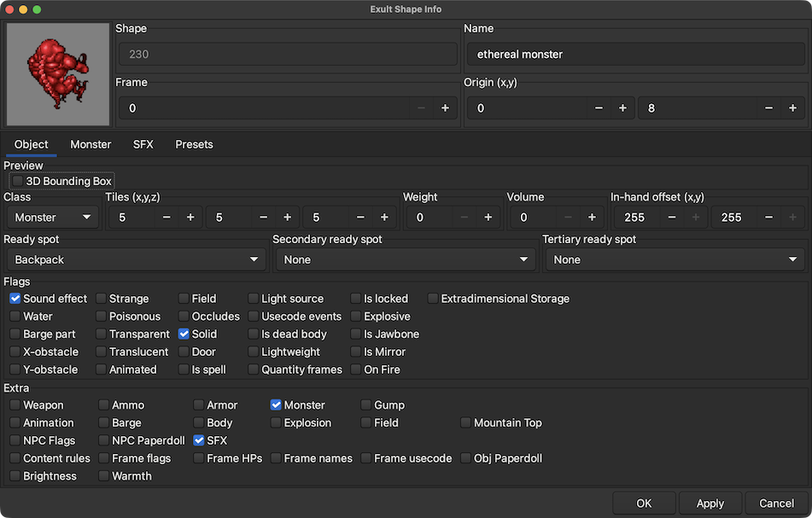Click the Name text field

(634, 54)
